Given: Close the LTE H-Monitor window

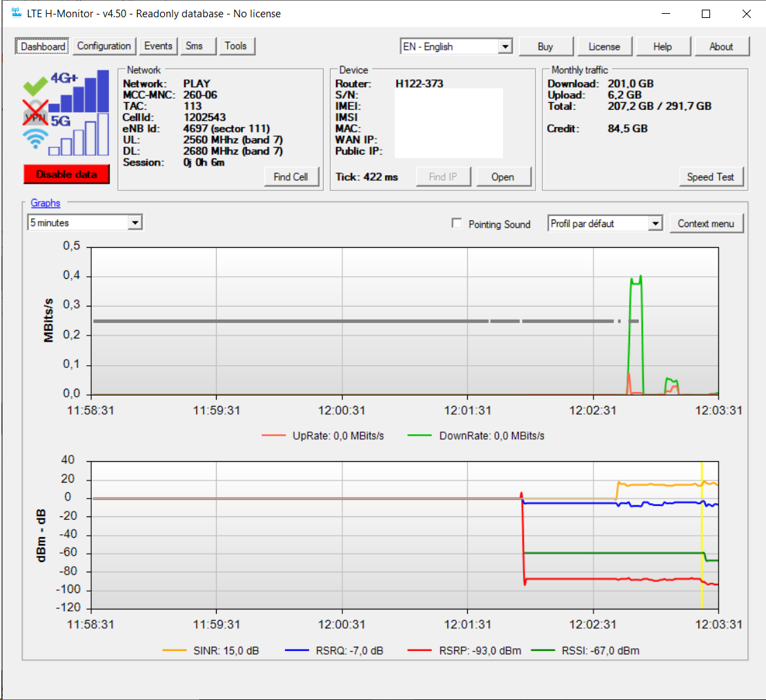Looking at the screenshot, I should 747,14.
